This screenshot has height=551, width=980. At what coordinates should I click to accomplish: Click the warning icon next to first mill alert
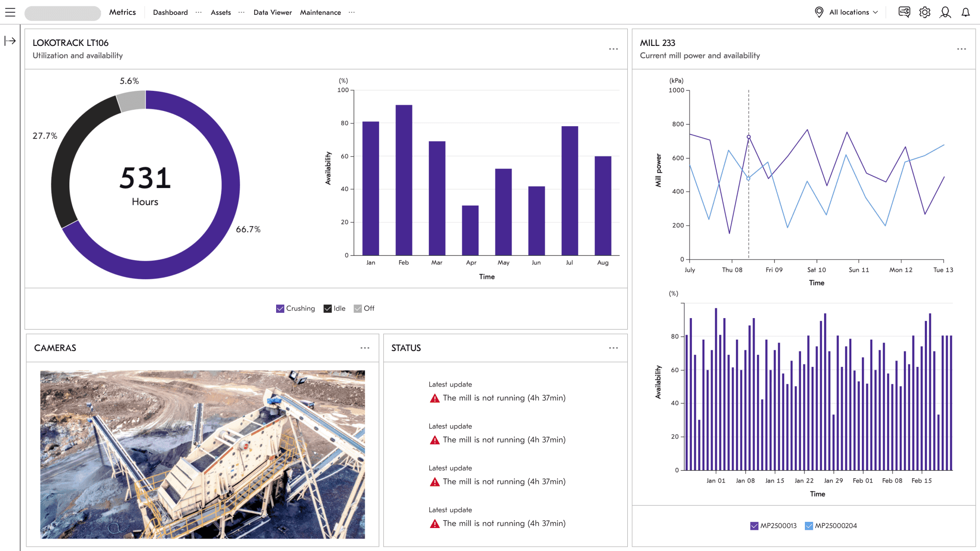434,397
